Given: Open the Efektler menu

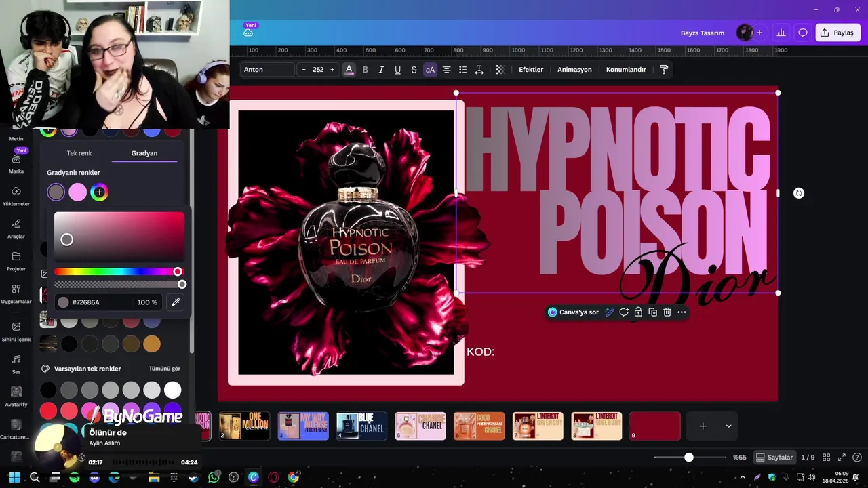Looking at the screenshot, I should point(531,70).
